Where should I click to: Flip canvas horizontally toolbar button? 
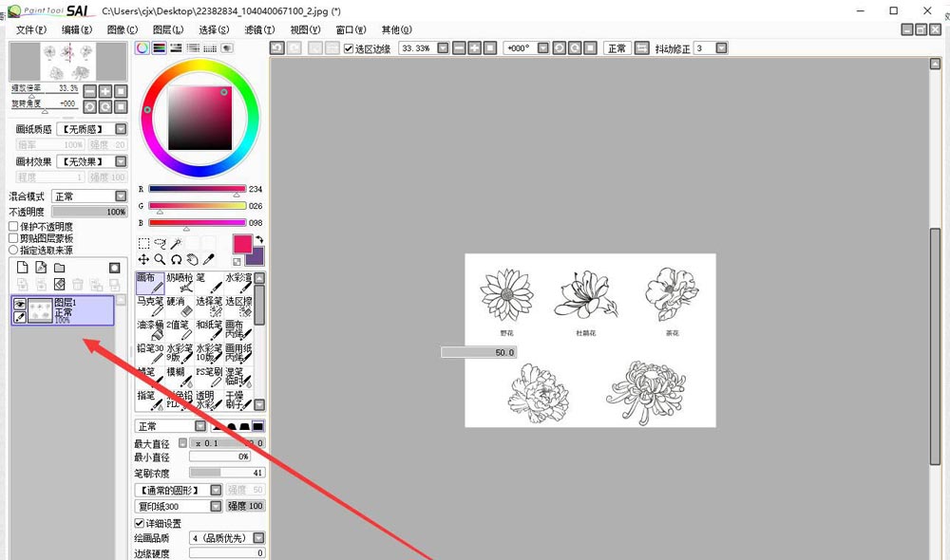641,47
